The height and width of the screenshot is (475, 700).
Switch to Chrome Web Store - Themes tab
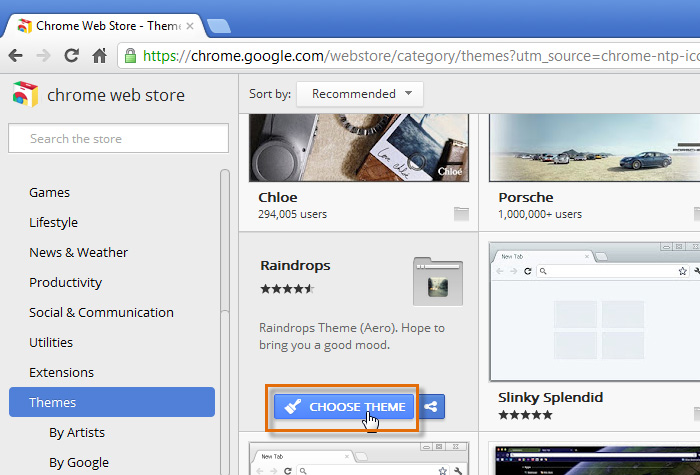coord(104,26)
